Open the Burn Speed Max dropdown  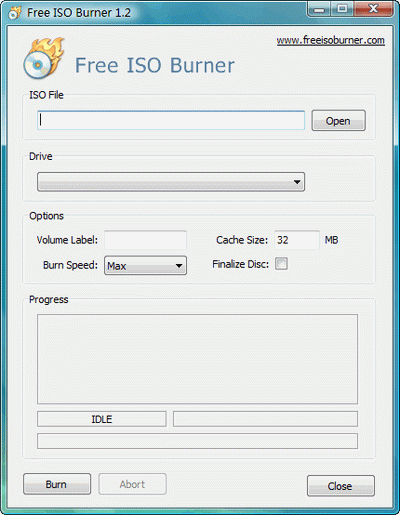(145, 265)
